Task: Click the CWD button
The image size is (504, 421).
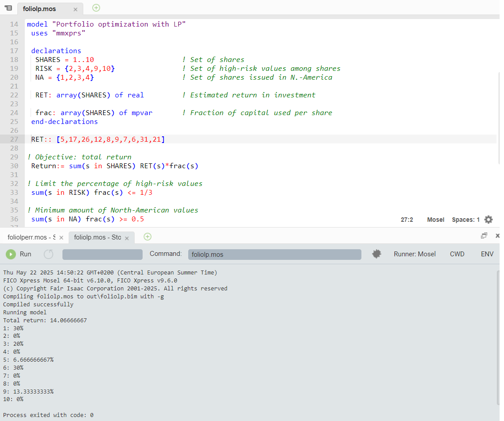Action: [x=457, y=254]
